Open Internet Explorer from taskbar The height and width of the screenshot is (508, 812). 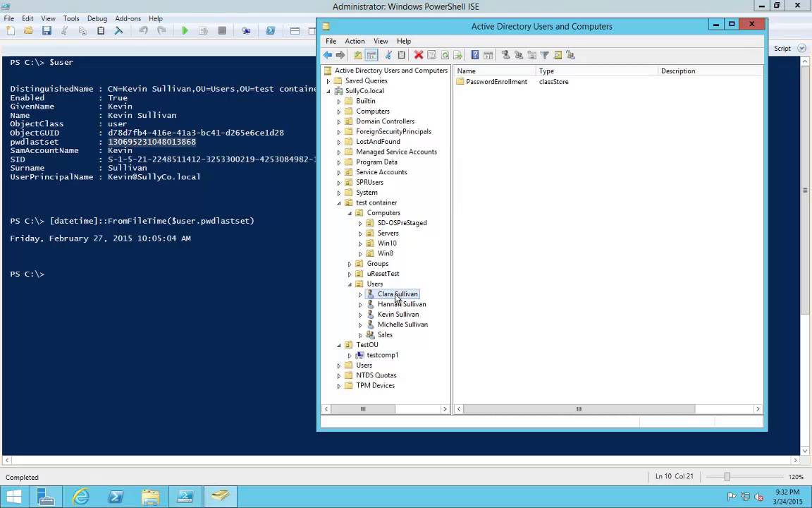tap(80, 497)
